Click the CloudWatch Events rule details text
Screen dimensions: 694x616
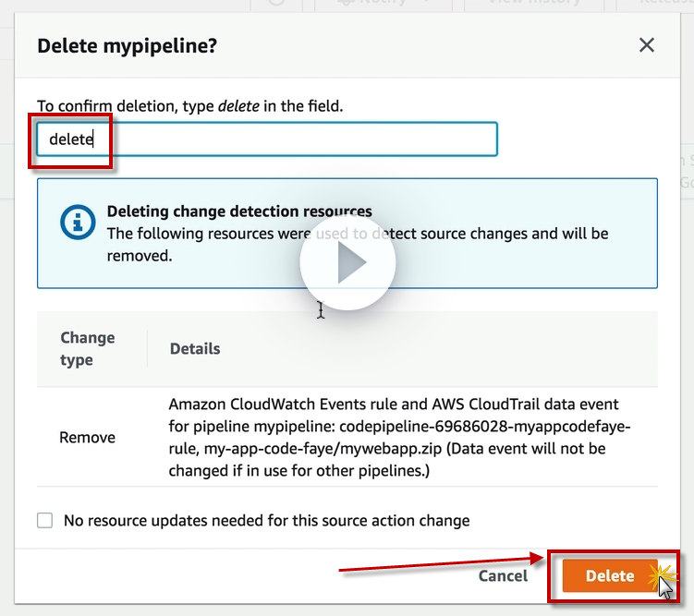399,437
